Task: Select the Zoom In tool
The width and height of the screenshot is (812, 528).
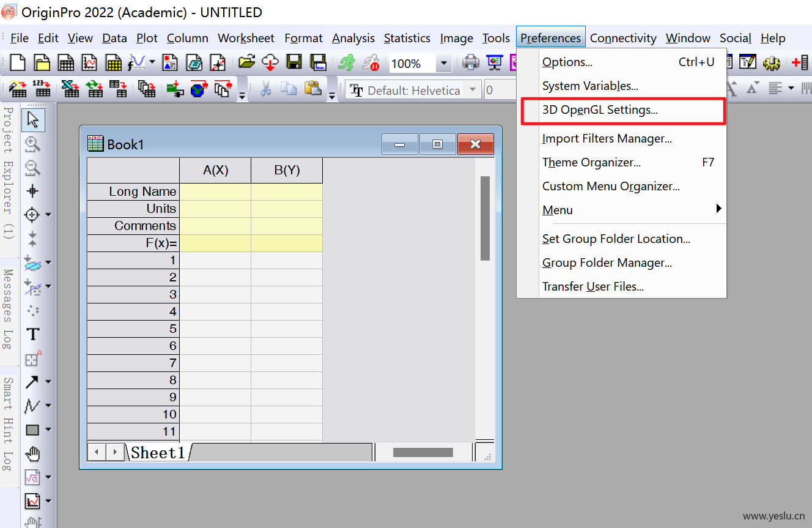Action: 32,144
